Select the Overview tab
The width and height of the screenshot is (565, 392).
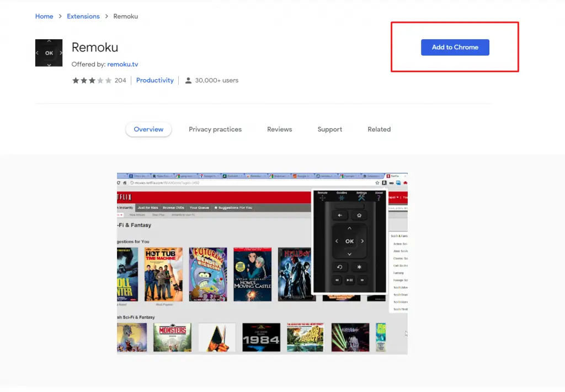pos(148,129)
